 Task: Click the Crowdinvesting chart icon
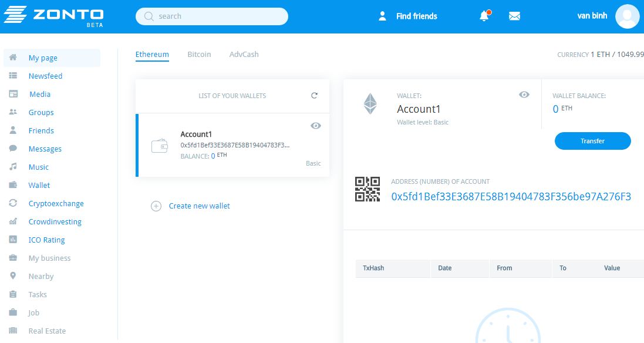click(x=13, y=221)
